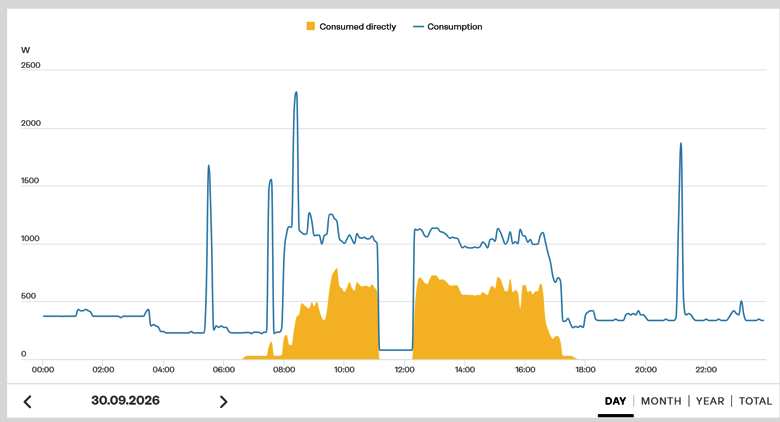Viewport: 780px width, 422px height.
Task: Click the highest consumption peak above 2000 W
Action: (296, 93)
